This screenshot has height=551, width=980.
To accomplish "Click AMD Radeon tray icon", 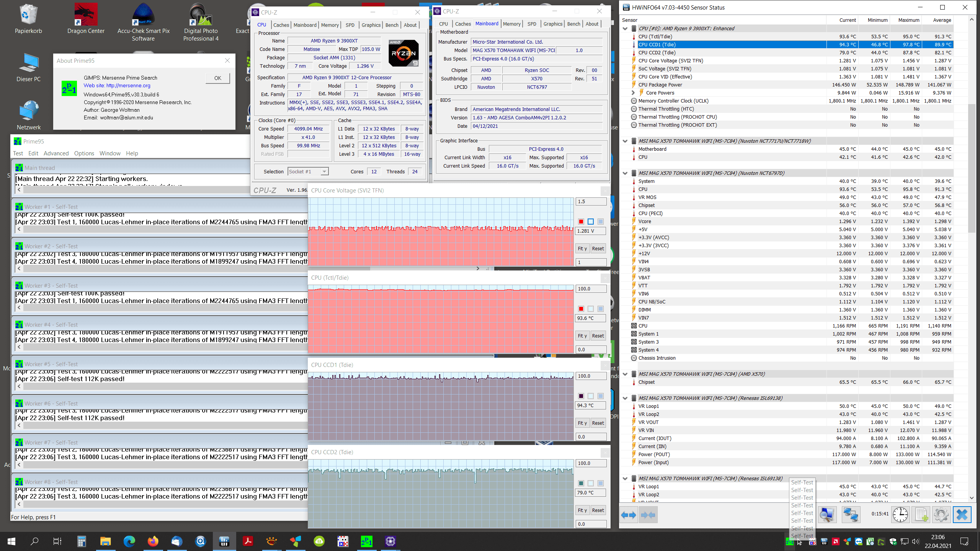I will click(x=836, y=541).
